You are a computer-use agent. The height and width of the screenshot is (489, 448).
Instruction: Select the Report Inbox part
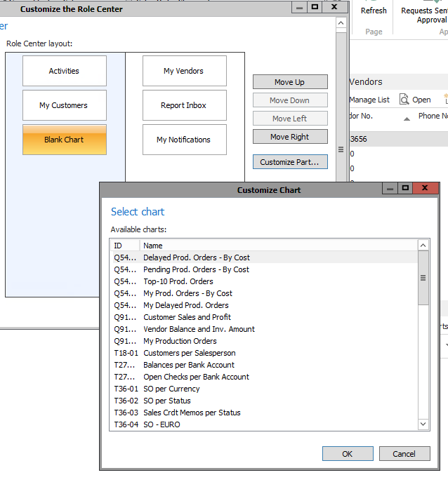[x=184, y=105]
